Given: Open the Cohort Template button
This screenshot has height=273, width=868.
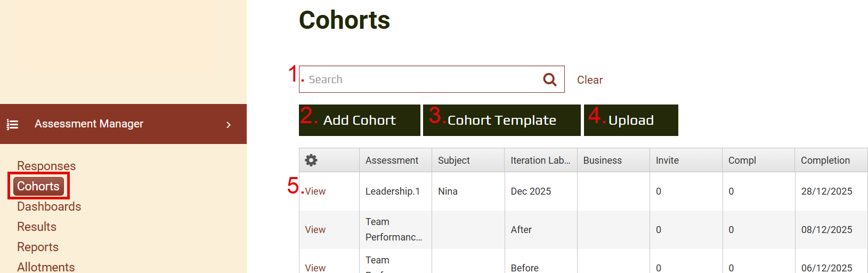Looking at the screenshot, I should pos(501,121).
